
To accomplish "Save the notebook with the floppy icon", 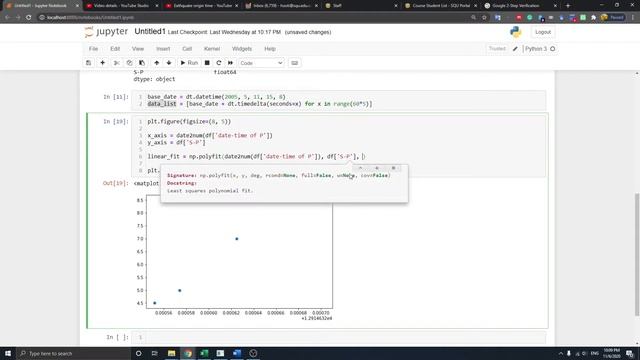I will point(89,63).
